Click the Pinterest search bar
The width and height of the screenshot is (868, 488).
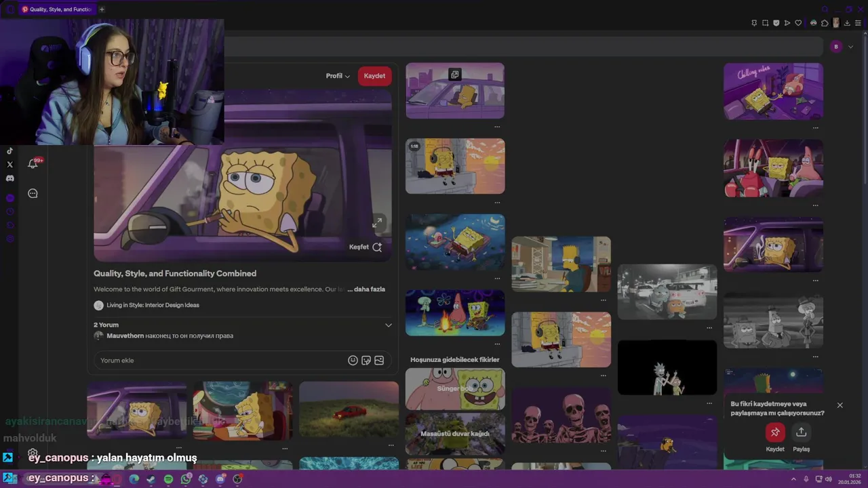click(x=522, y=47)
